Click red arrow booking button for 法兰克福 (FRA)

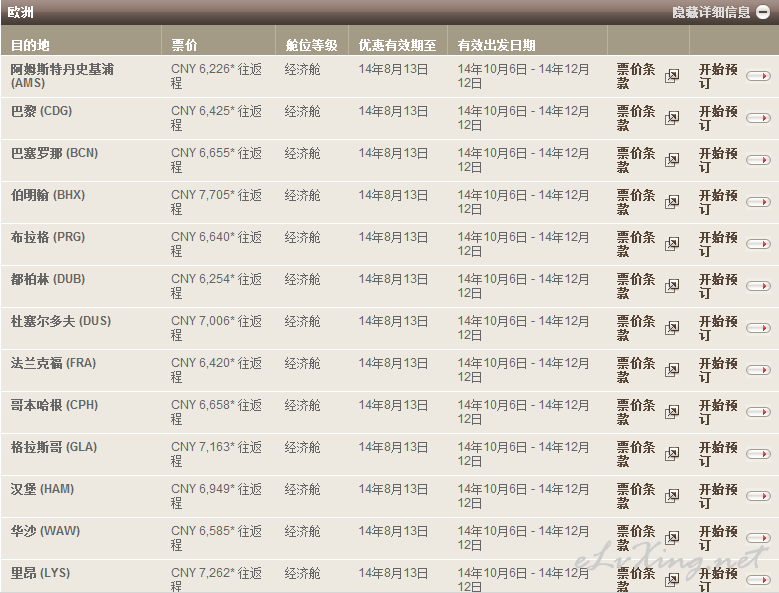758,370
